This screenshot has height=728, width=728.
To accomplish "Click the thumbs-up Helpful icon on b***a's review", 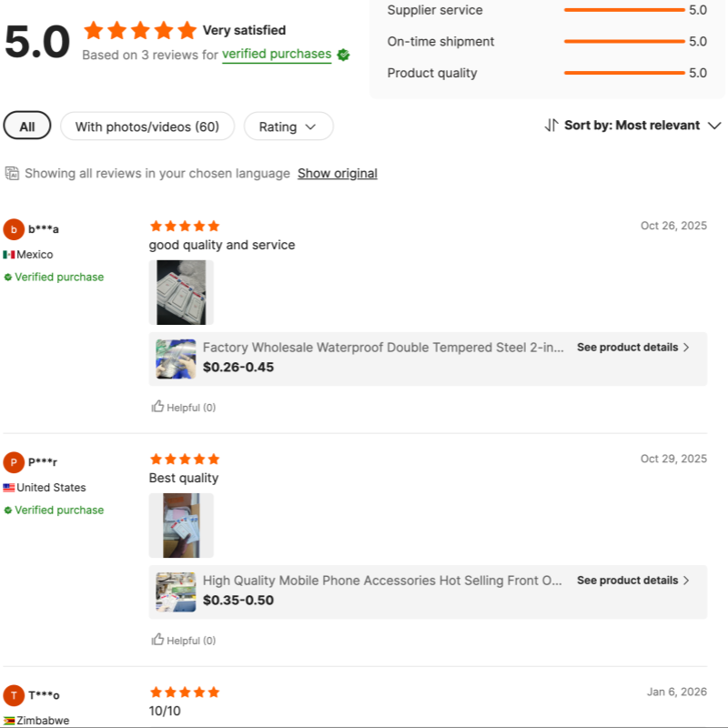I will 158,407.
